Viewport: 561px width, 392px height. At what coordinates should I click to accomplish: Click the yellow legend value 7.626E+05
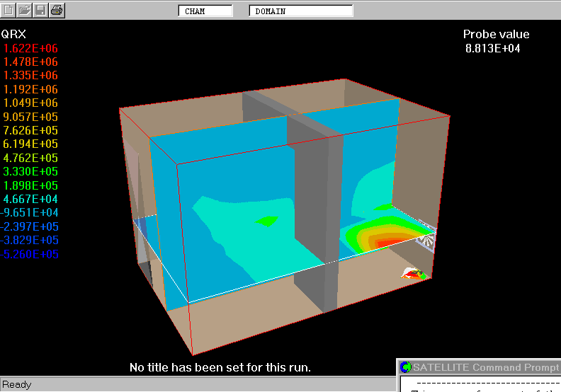click(31, 131)
